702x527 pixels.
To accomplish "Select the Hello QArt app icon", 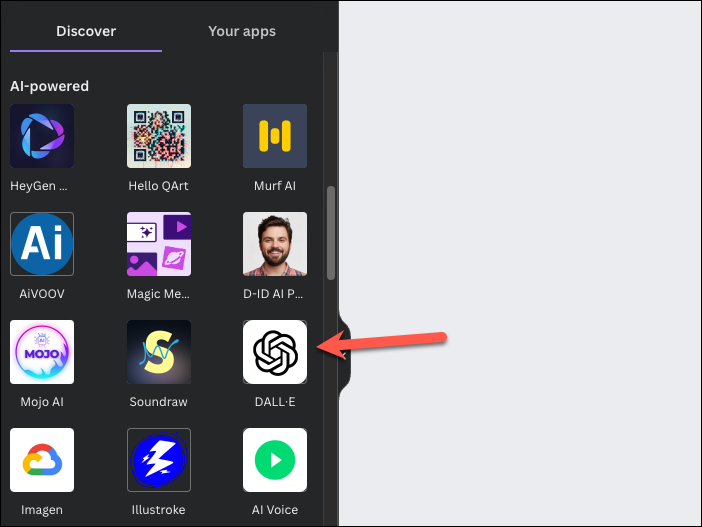I will tap(159, 136).
